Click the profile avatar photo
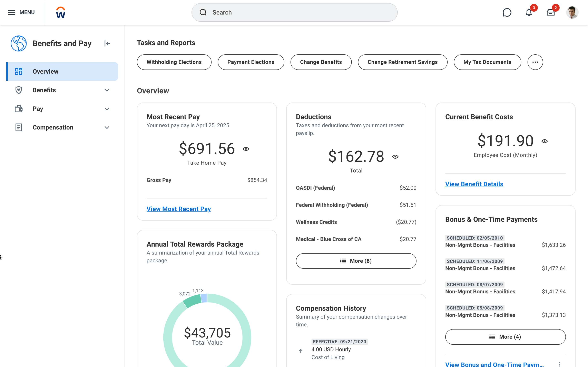Viewport: 588px width, 367px height. [572, 12]
